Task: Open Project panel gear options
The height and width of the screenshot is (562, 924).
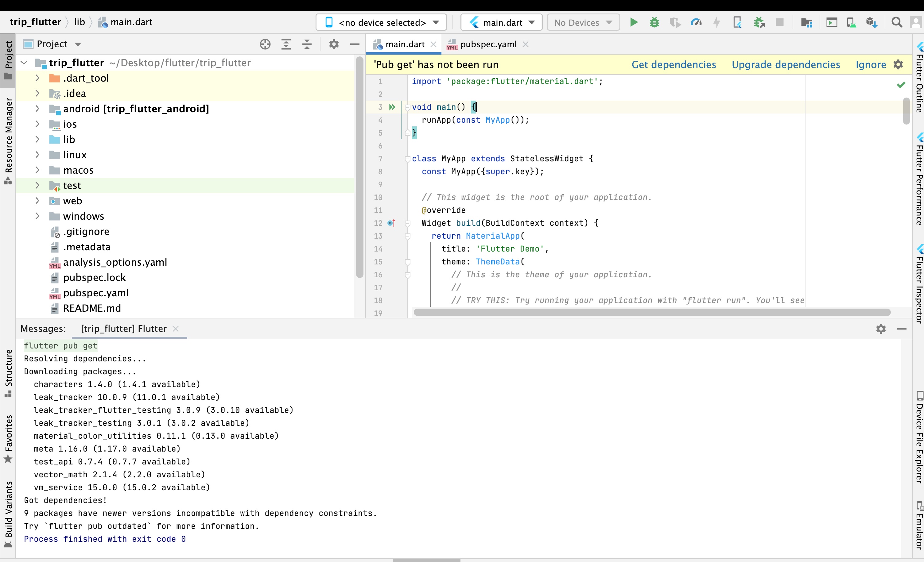Action: click(334, 44)
